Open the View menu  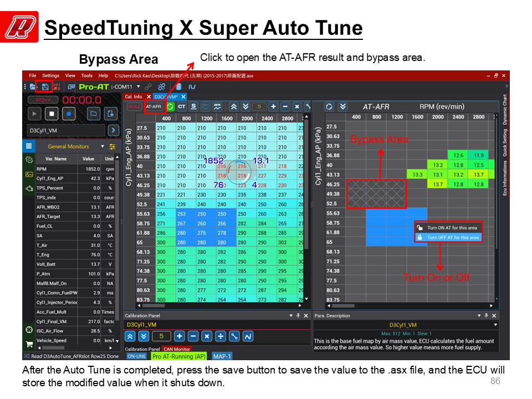pyautogui.click(x=70, y=76)
